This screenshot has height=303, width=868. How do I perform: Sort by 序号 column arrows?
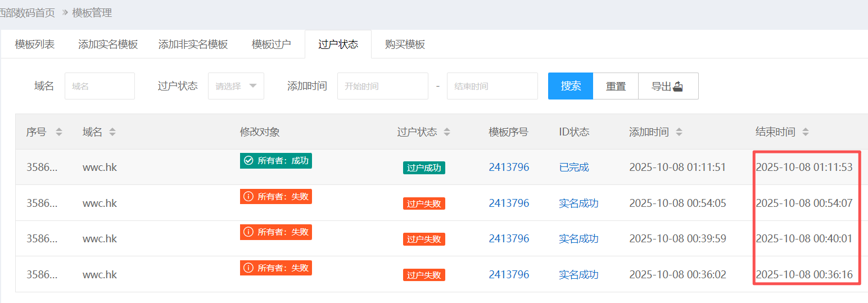pos(59,132)
